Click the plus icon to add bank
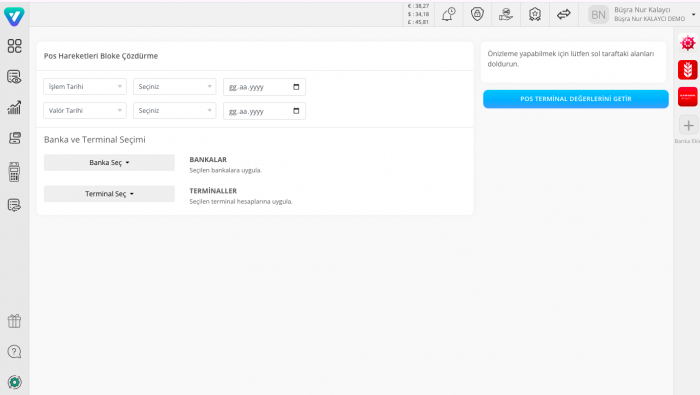This screenshot has width=700, height=395. pos(688,125)
